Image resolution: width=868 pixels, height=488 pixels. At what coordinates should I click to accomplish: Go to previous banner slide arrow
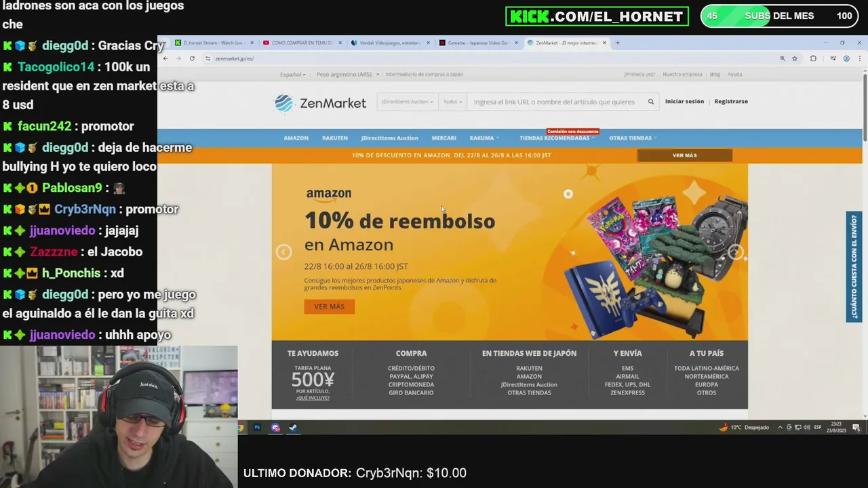pos(283,252)
